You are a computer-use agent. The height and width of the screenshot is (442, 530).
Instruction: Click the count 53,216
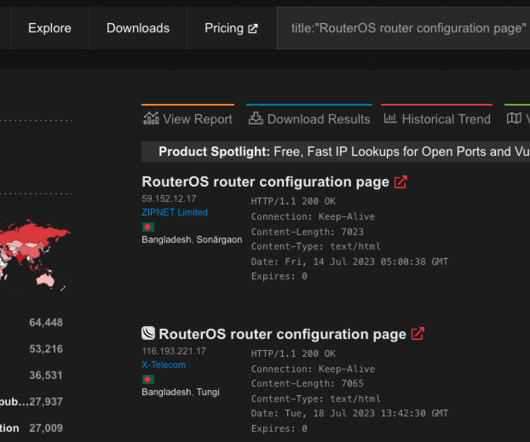[46, 349]
